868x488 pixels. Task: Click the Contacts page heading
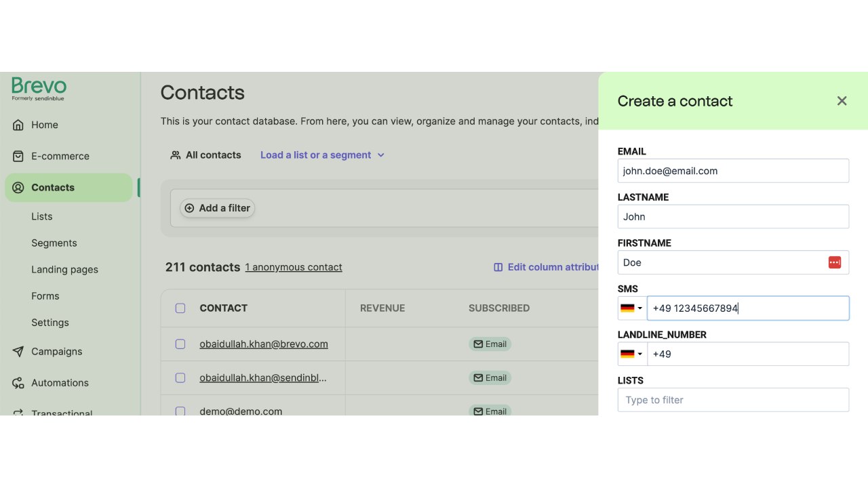click(x=203, y=93)
